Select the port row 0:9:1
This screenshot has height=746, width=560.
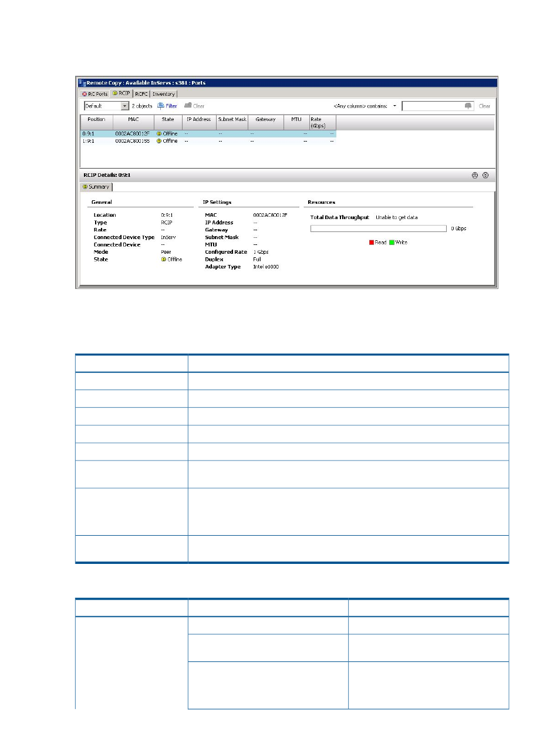[x=208, y=134]
